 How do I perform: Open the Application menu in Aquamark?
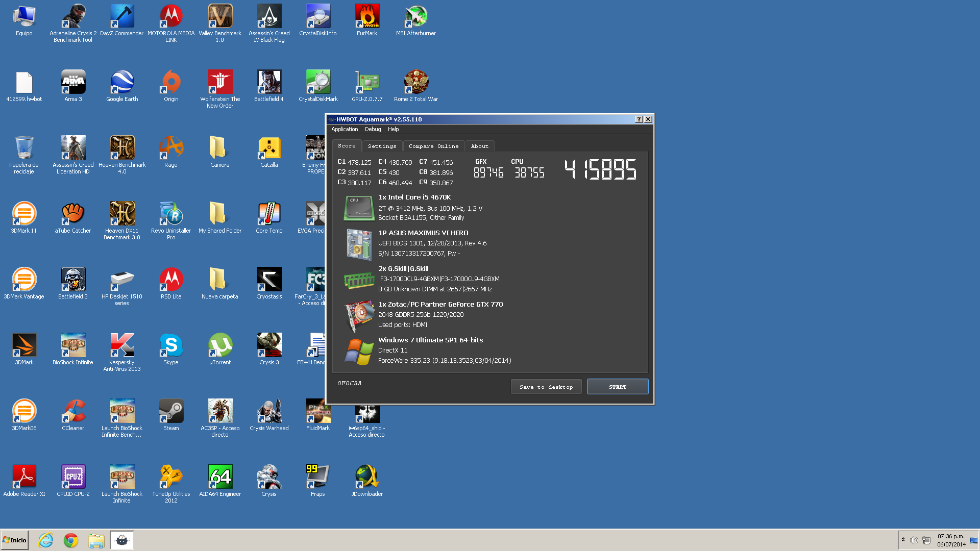coord(345,130)
